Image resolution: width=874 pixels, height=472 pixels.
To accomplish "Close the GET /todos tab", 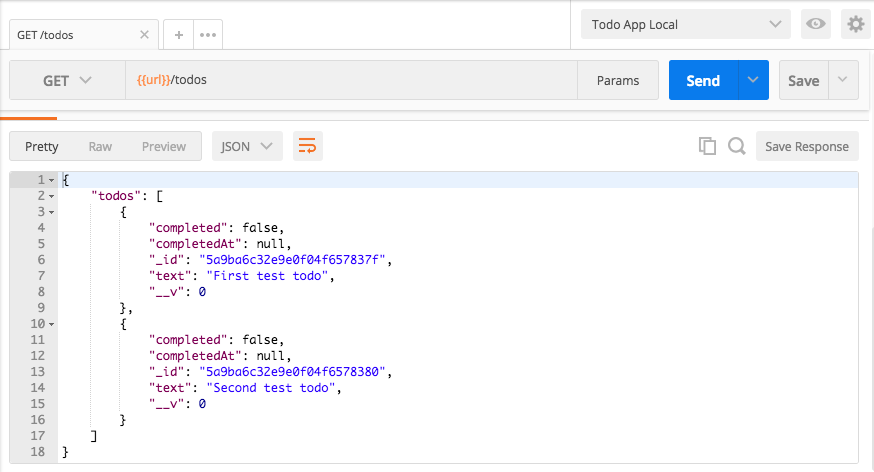I will click(x=144, y=34).
